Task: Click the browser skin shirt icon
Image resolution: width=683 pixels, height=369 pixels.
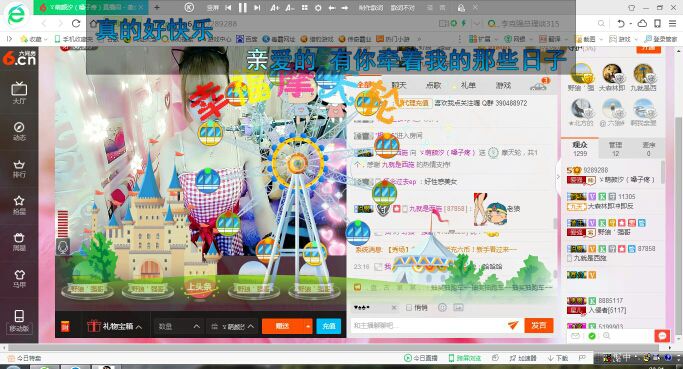Action: (x=631, y=7)
